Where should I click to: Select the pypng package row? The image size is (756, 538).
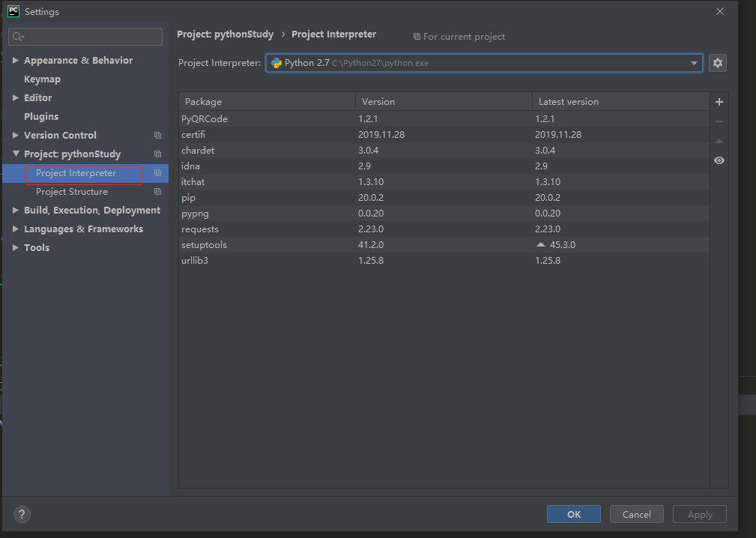(444, 213)
